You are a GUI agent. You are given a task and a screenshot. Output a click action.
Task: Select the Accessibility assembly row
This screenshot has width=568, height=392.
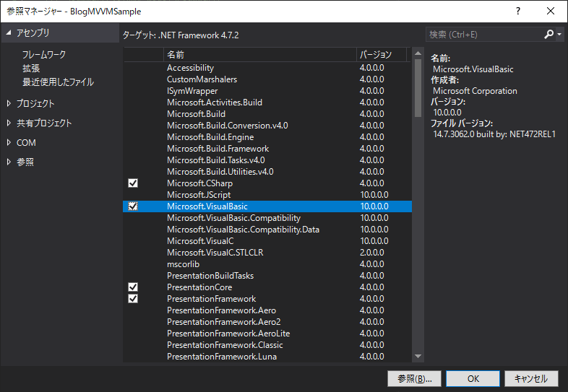[x=267, y=68]
